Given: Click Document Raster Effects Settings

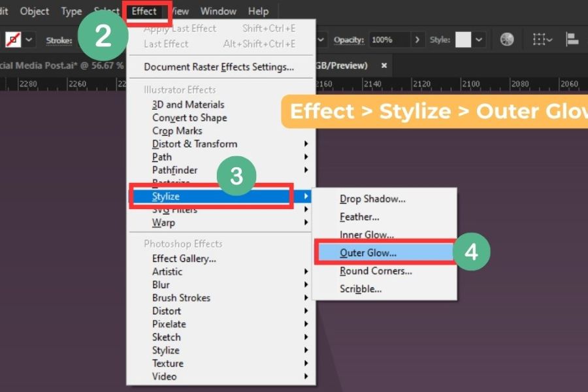Looking at the screenshot, I should pos(219,67).
